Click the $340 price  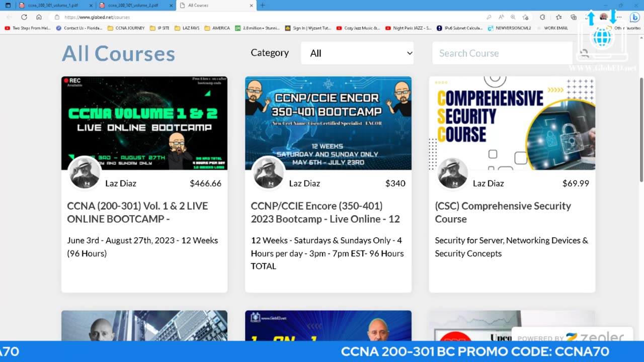click(x=395, y=184)
